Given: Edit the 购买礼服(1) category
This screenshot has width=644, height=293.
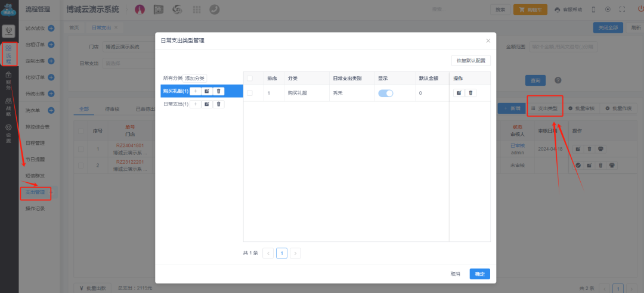Looking at the screenshot, I should coord(206,91).
